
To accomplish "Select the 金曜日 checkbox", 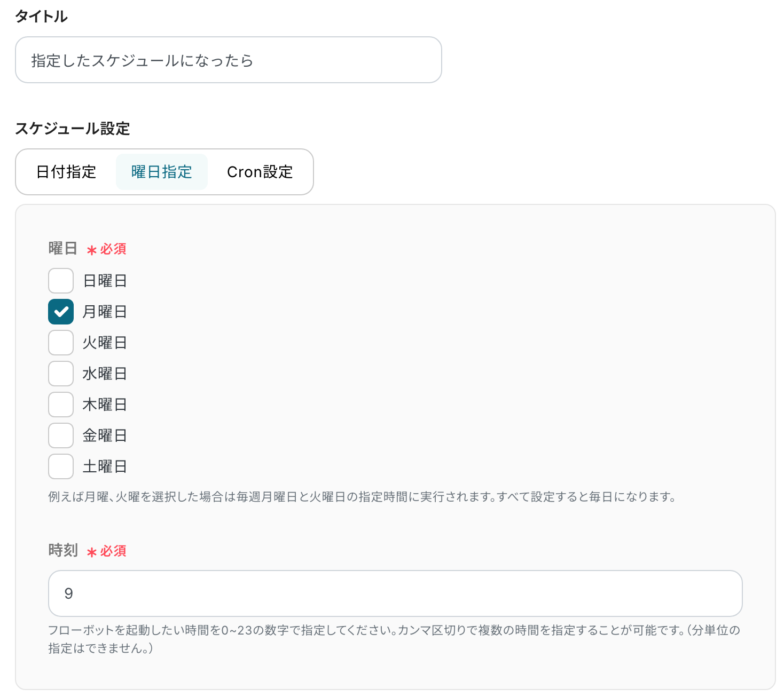I will (x=61, y=435).
